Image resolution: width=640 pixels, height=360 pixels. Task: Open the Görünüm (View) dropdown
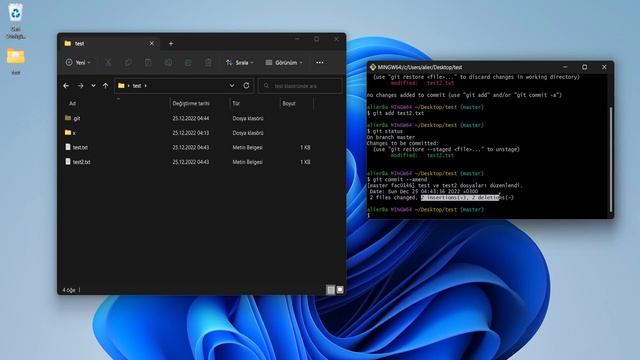click(284, 62)
